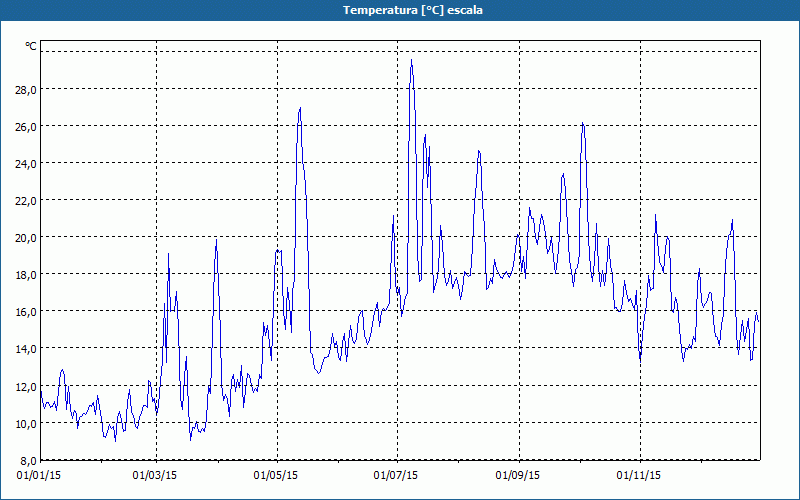Click the 01/07/15 date label
Screen dimensions: 800x500
click(395, 476)
